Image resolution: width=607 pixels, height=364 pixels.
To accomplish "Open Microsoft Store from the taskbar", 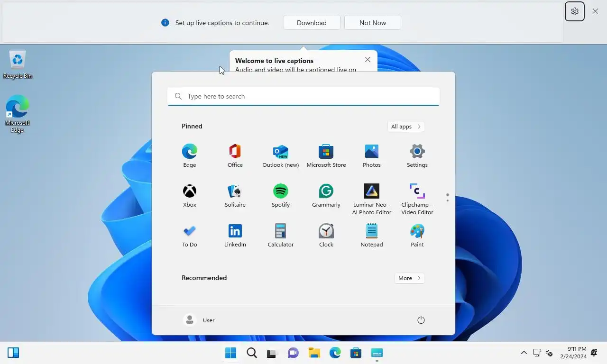I will [x=356, y=353].
